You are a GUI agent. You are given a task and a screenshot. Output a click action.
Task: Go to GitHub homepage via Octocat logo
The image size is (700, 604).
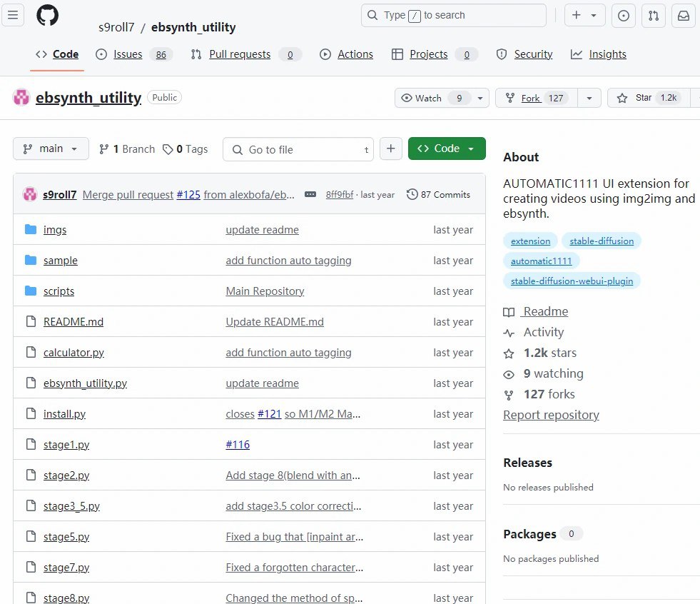tap(47, 15)
